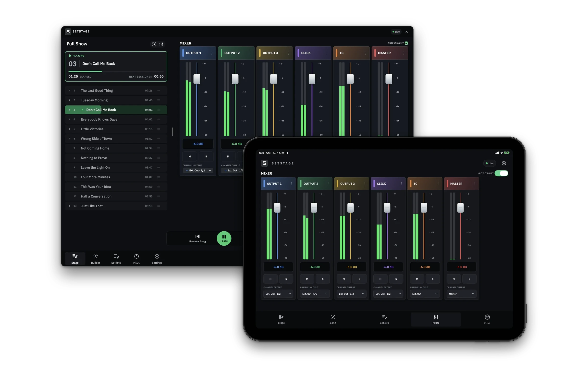The width and height of the screenshot is (588, 368).
Task: Open CLICK channel options in desktop mixer
Action: pyautogui.click(x=327, y=53)
